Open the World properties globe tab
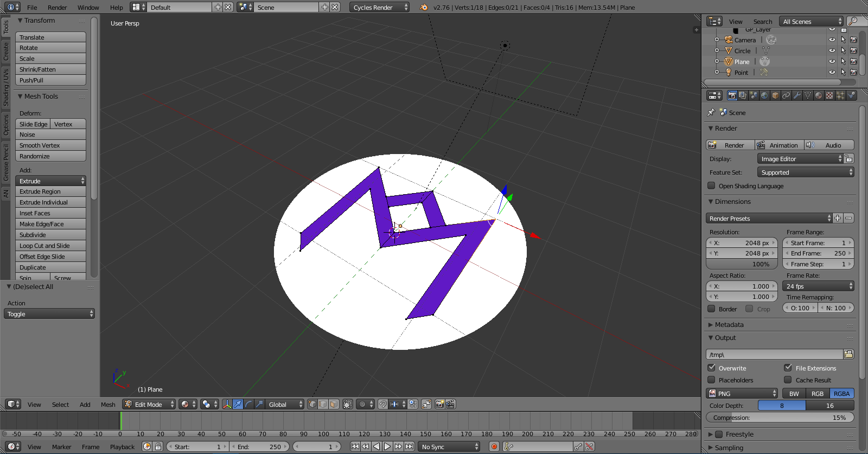Image resolution: width=868 pixels, height=454 pixels. tap(764, 95)
